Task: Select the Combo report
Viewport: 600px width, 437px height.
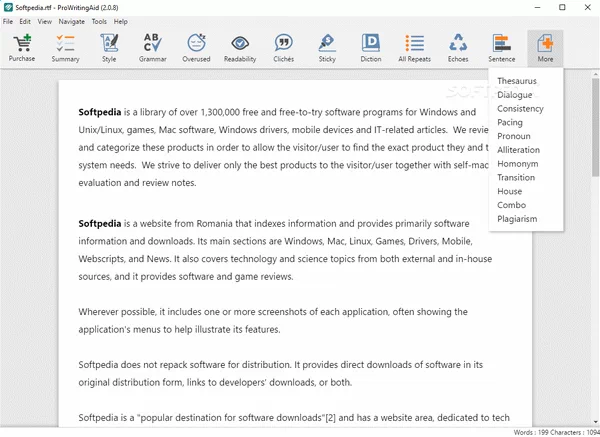Action: point(511,205)
